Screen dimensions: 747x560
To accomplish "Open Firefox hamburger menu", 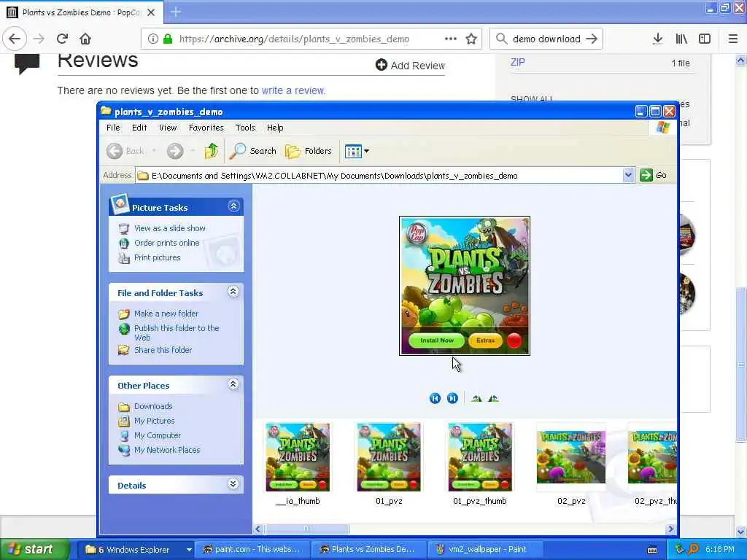I will click(x=732, y=39).
